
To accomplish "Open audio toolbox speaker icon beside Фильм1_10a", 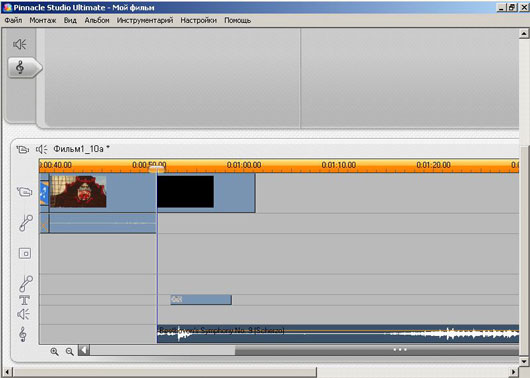I will (x=42, y=149).
